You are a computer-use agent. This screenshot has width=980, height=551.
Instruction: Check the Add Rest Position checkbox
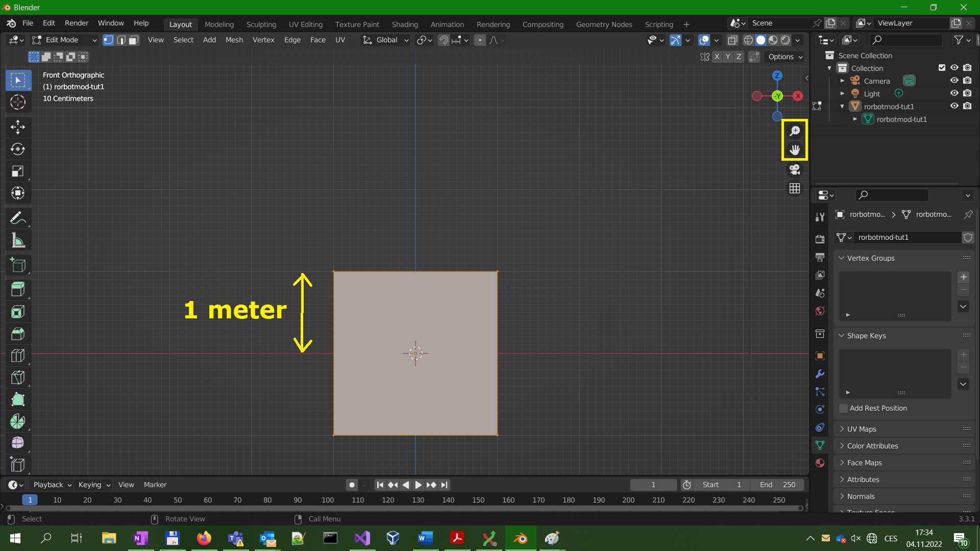[x=843, y=408]
